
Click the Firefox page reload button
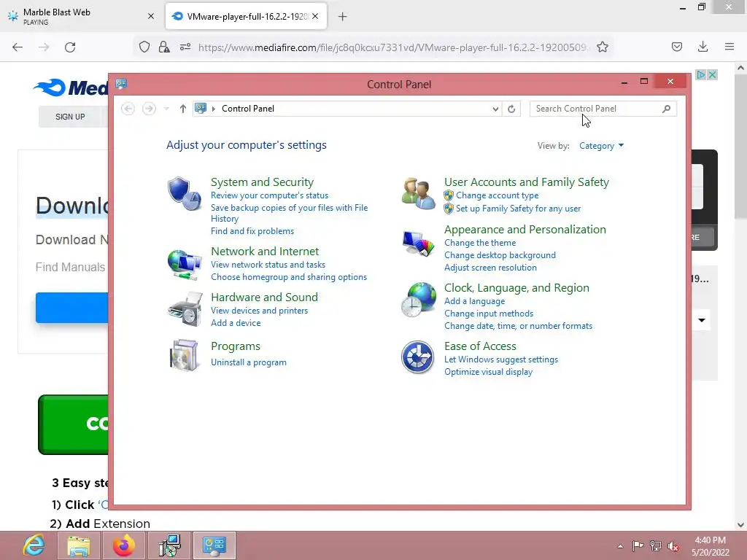[x=70, y=47]
